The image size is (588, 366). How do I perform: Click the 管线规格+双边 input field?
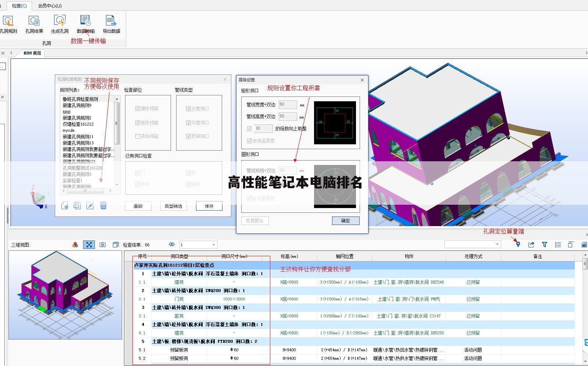[288, 170]
